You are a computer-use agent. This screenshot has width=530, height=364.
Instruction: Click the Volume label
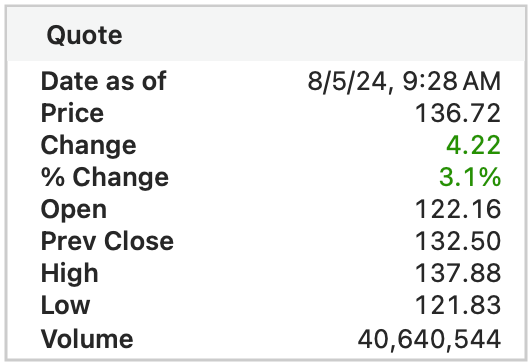tap(87, 339)
